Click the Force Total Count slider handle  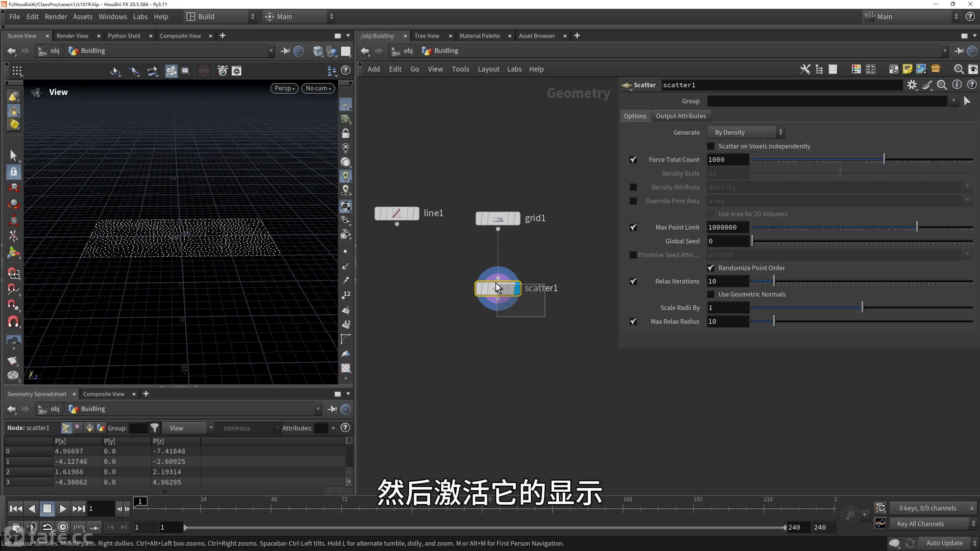884,160
